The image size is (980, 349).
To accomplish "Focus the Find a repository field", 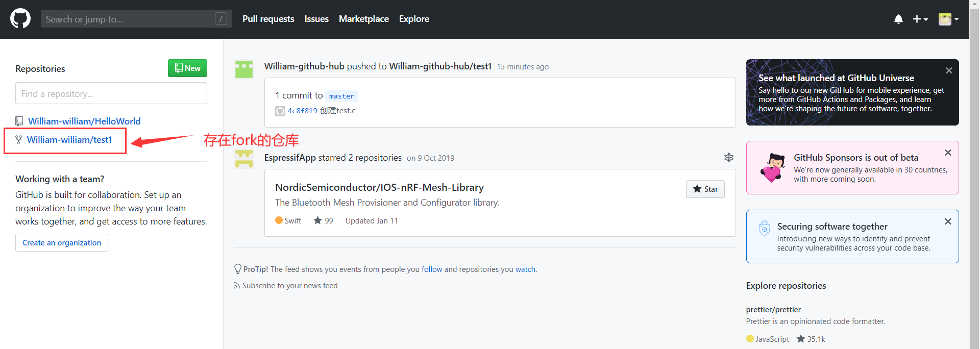I will click(x=111, y=93).
